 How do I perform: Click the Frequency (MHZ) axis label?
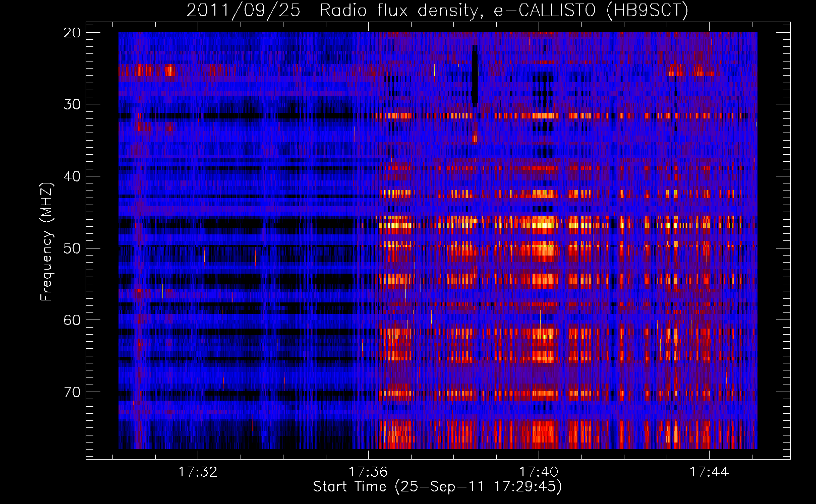(46, 242)
